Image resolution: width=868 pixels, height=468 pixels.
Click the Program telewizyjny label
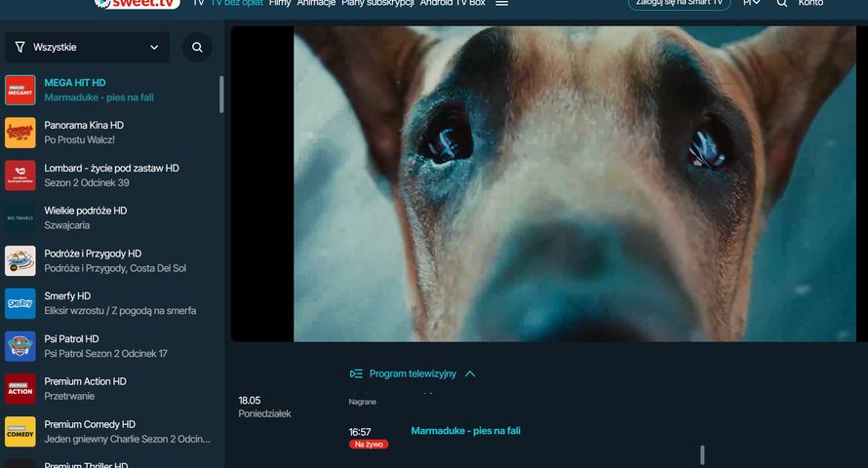click(x=413, y=374)
